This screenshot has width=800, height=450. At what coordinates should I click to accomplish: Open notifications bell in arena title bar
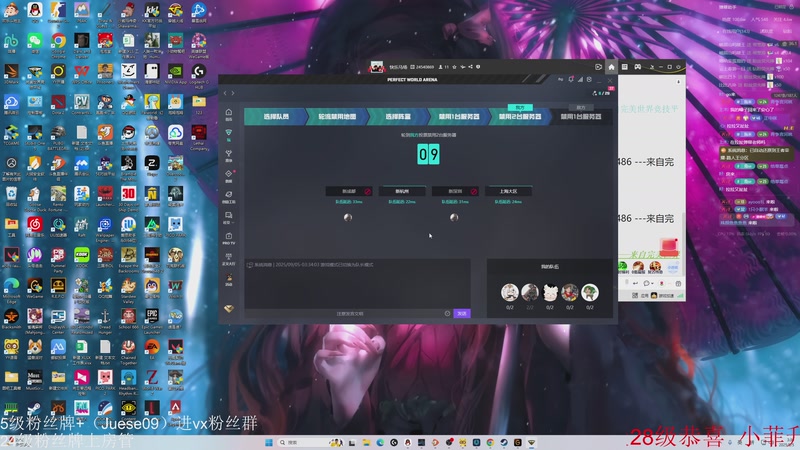click(570, 80)
